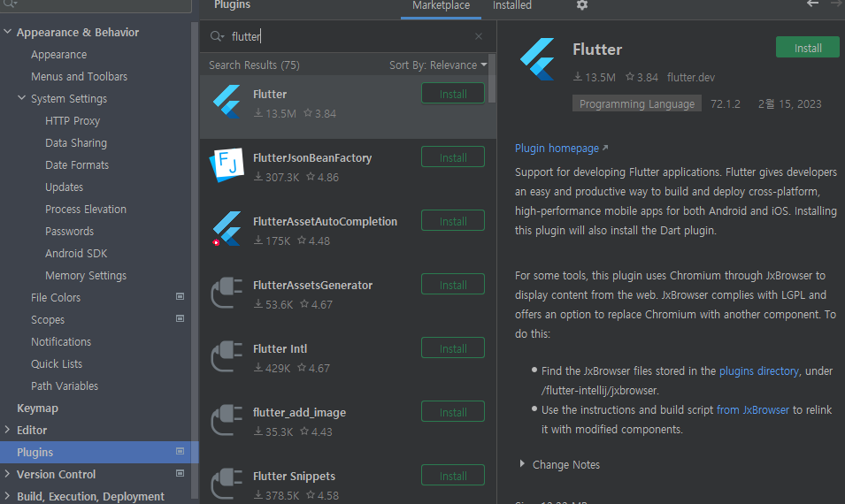
Task: Click the project-level icon beside Version Control
Action: (x=180, y=473)
